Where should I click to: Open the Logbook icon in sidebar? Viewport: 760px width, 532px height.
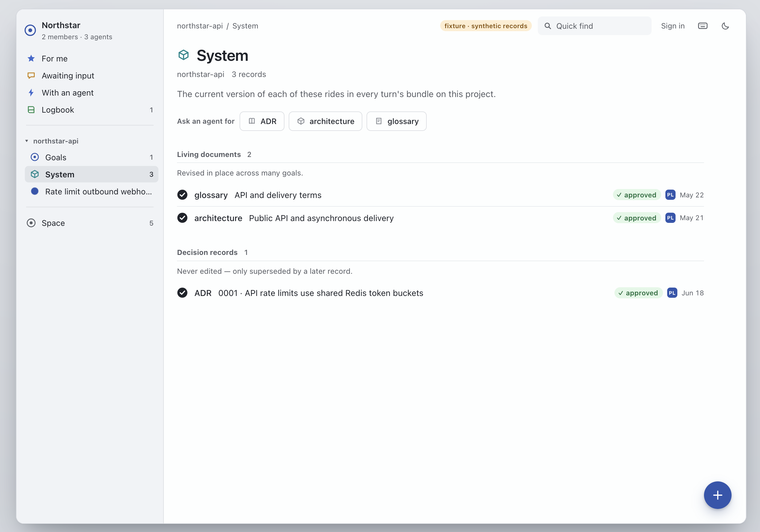[31, 110]
